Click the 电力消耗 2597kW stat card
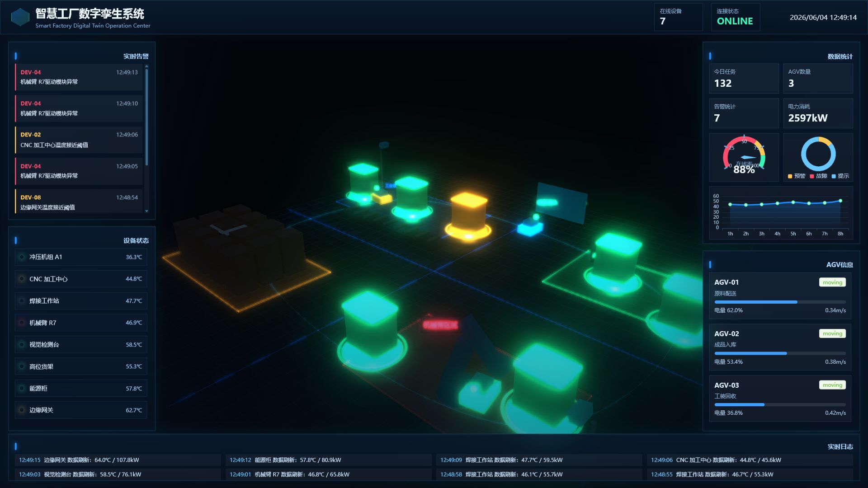868x488 pixels. coord(818,113)
